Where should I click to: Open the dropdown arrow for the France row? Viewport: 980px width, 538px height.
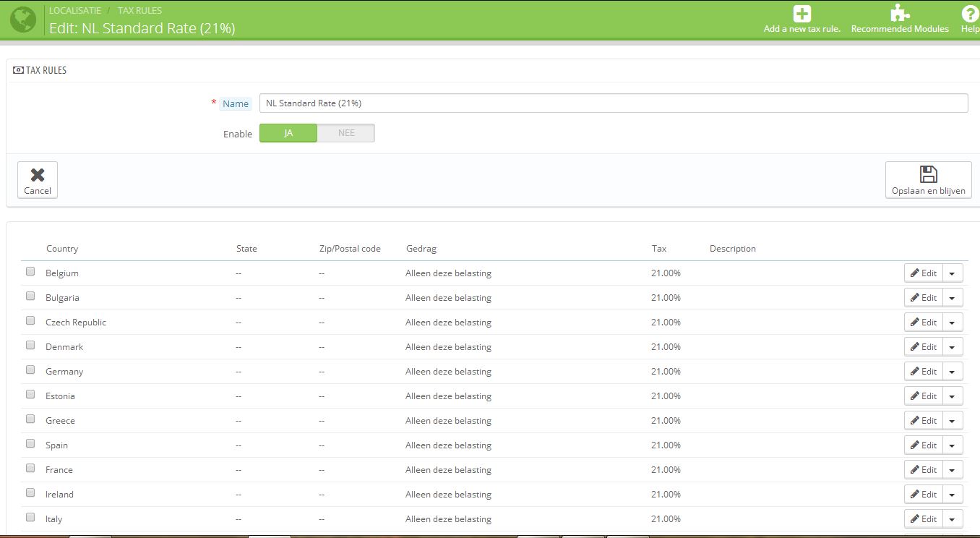pyautogui.click(x=953, y=470)
